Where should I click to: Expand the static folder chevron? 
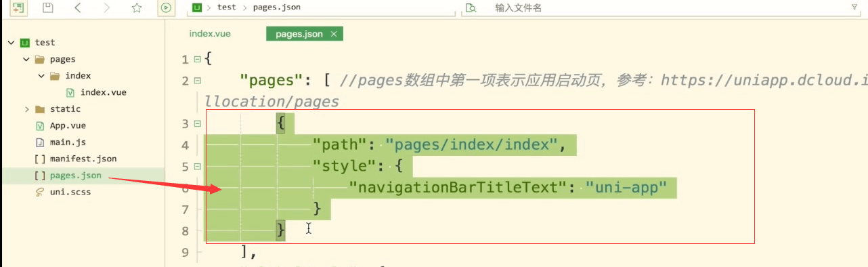pos(26,109)
